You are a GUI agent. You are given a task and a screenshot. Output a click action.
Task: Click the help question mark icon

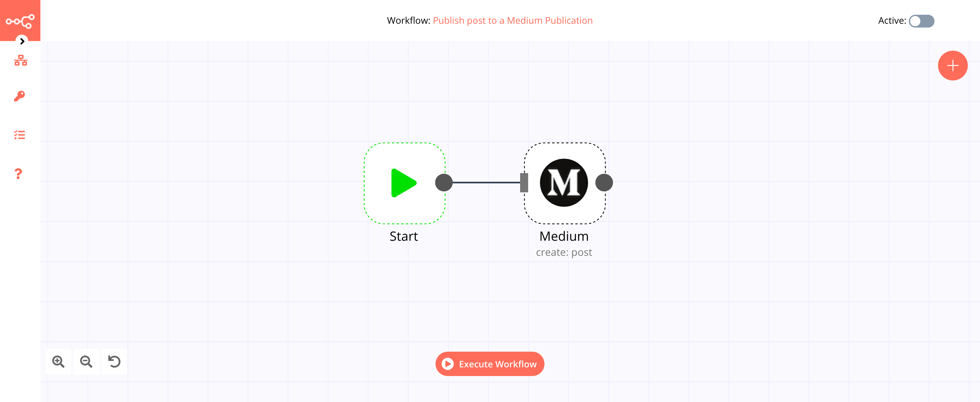(18, 174)
